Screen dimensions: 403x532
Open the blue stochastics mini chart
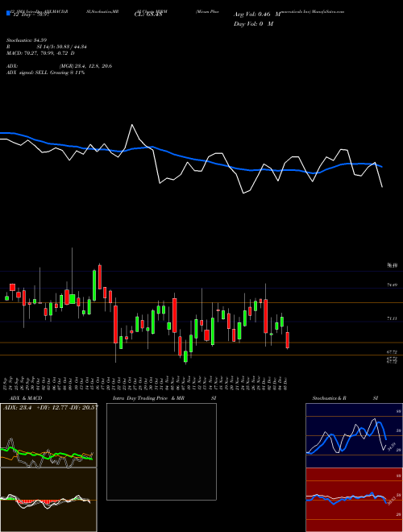(x=354, y=435)
